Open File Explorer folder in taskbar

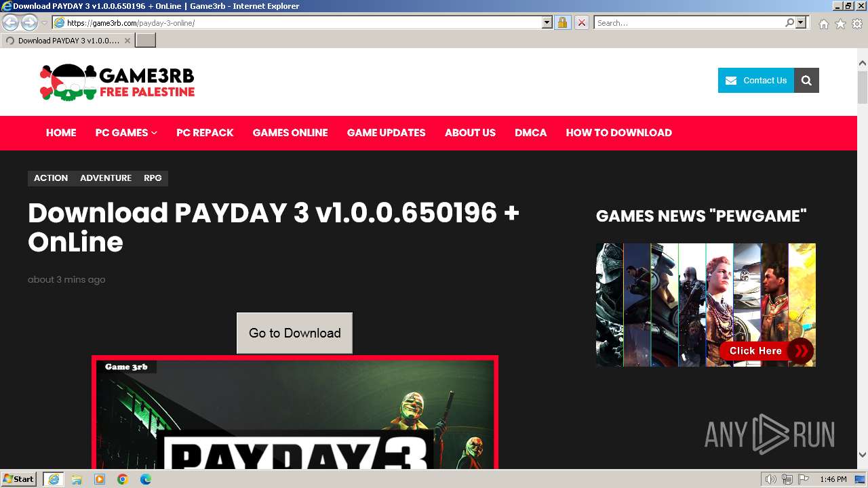pyautogui.click(x=77, y=479)
